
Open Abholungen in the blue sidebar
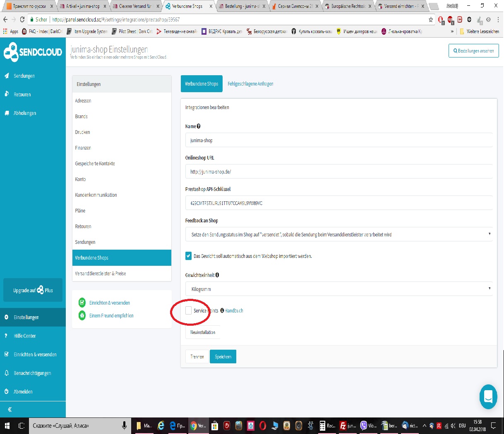25,113
